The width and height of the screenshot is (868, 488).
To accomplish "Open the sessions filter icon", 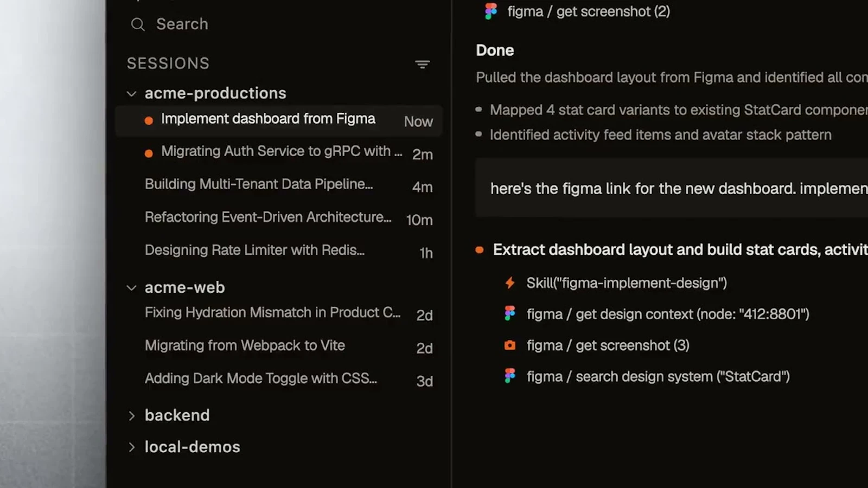I will [422, 64].
